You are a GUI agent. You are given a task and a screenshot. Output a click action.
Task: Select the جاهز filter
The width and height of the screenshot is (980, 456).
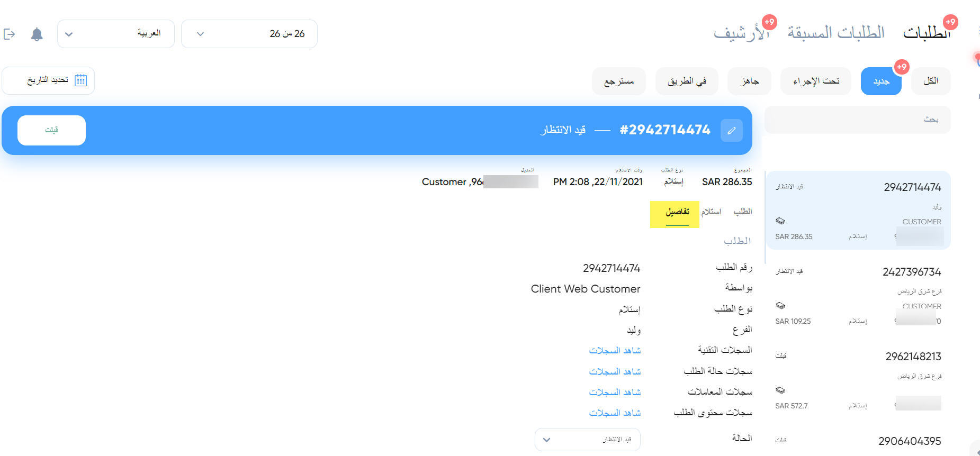[750, 81]
